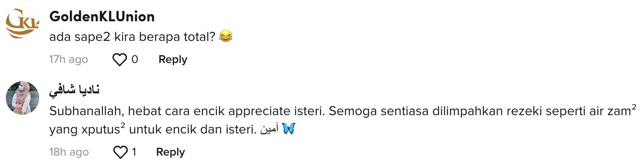
Task: Like GoldenKLUnion's comment with the heart icon
Action: (120, 60)
